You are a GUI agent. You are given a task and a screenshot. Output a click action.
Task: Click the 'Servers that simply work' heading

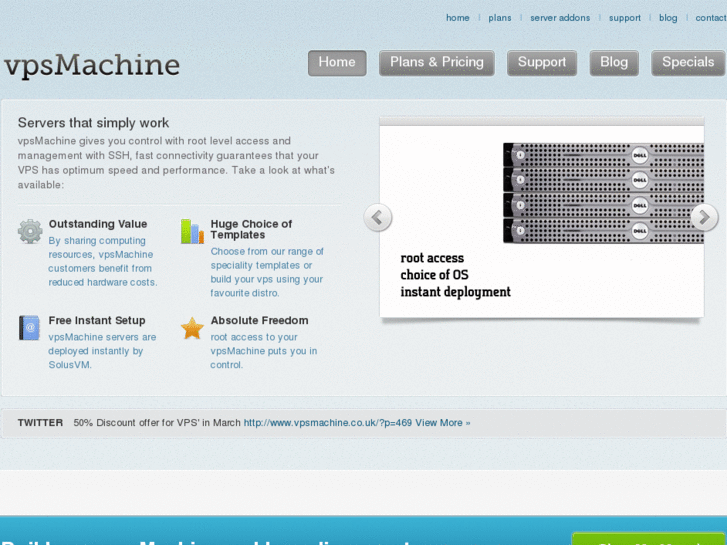point(93,122)
